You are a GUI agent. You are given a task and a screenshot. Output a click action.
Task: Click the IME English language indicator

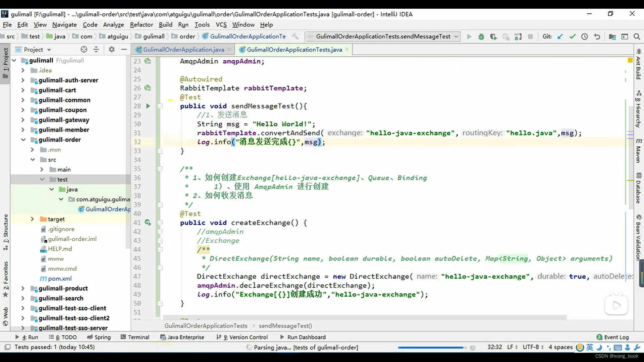coord(589,347)
